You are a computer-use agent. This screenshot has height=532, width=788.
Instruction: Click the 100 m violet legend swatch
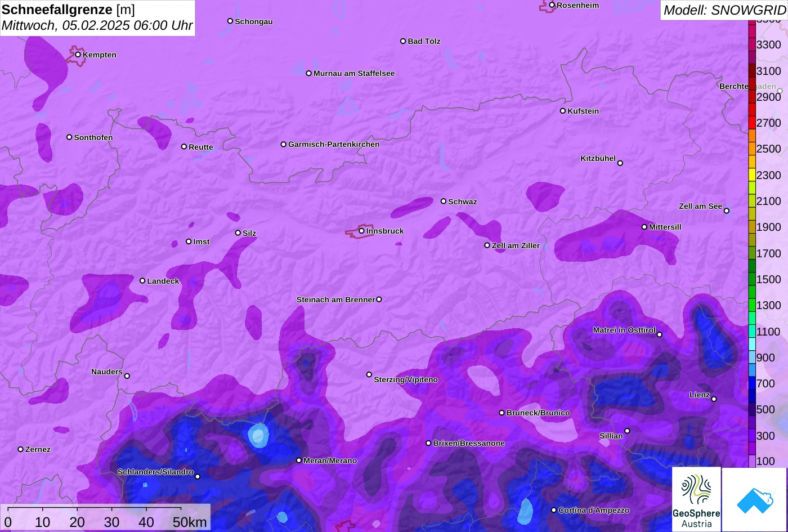(752, 461)
